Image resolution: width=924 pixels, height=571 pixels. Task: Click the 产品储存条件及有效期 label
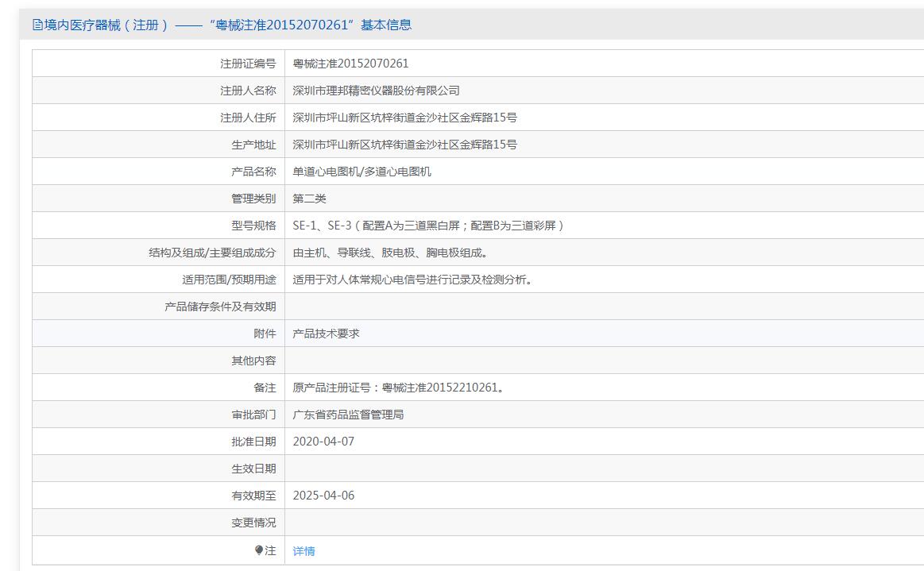(220, 307)
